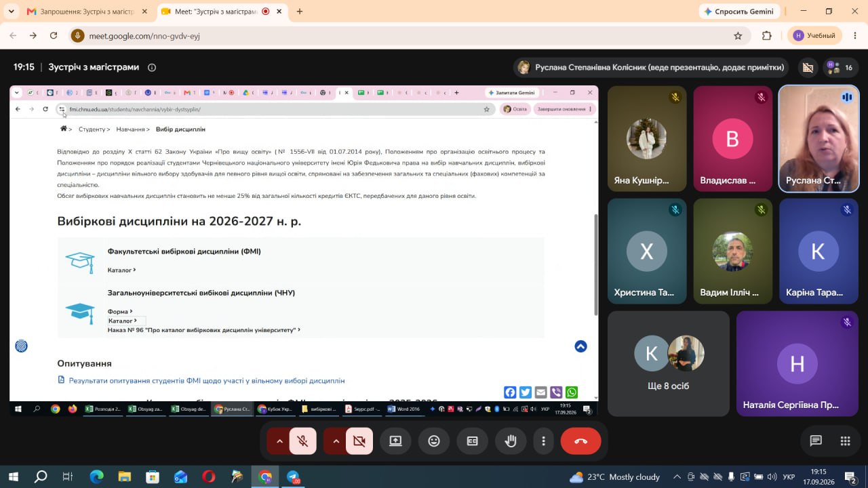Open meeting details info icon
The height and width of the screenshot is (488, 868).
[152, 67]
